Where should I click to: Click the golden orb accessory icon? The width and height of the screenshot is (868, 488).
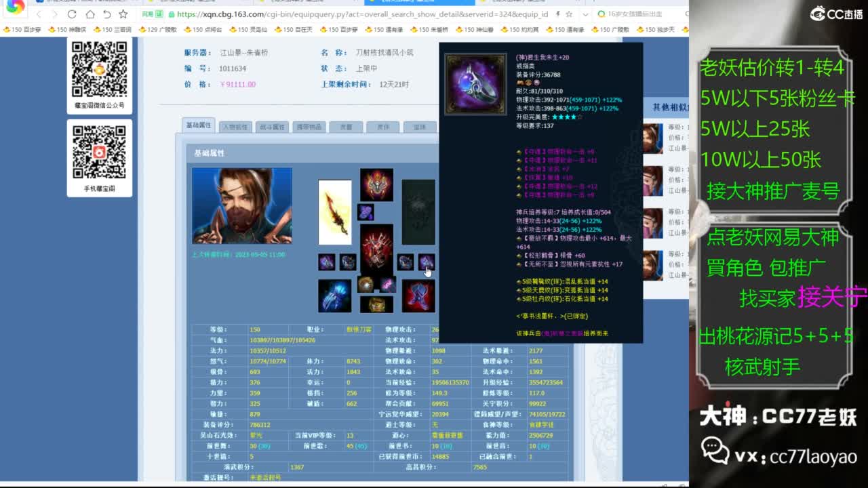point(366,285)
